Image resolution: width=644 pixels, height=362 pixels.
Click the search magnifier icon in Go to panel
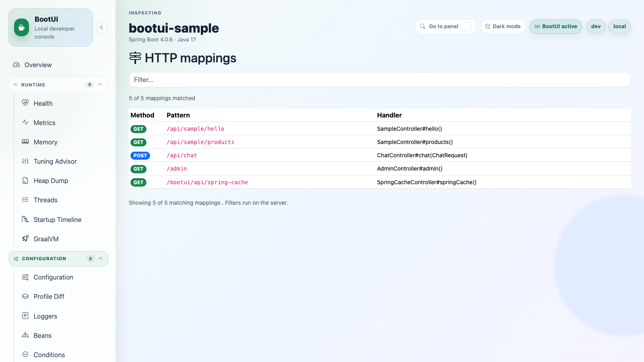tap(423, 27)
